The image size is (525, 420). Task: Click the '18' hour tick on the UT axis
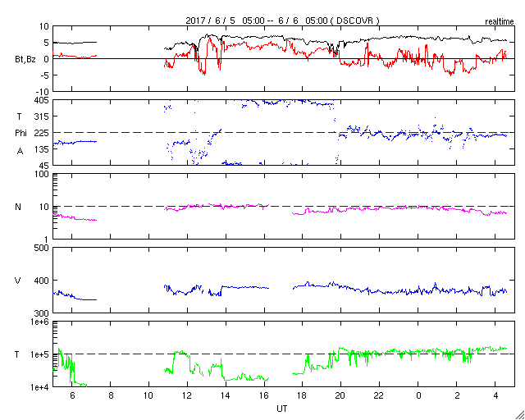pyautogui.click(x=303, y=396)
